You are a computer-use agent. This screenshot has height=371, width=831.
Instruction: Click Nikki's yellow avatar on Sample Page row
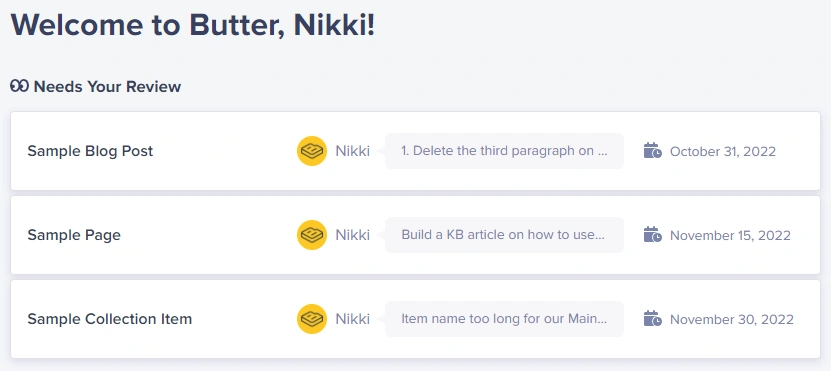click(312, 235)
